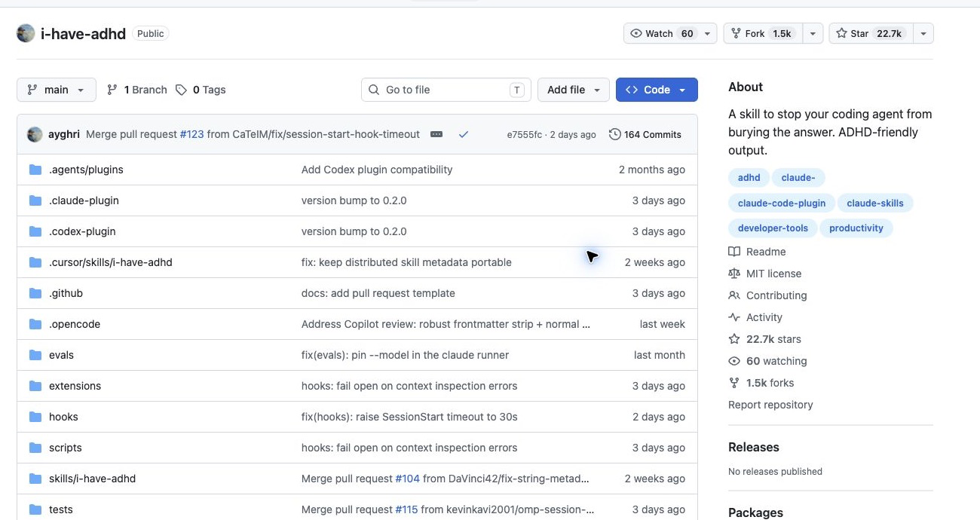Open the extensions folder name
The height and width of the screenshot is (520, 980).
click(75, 386)
